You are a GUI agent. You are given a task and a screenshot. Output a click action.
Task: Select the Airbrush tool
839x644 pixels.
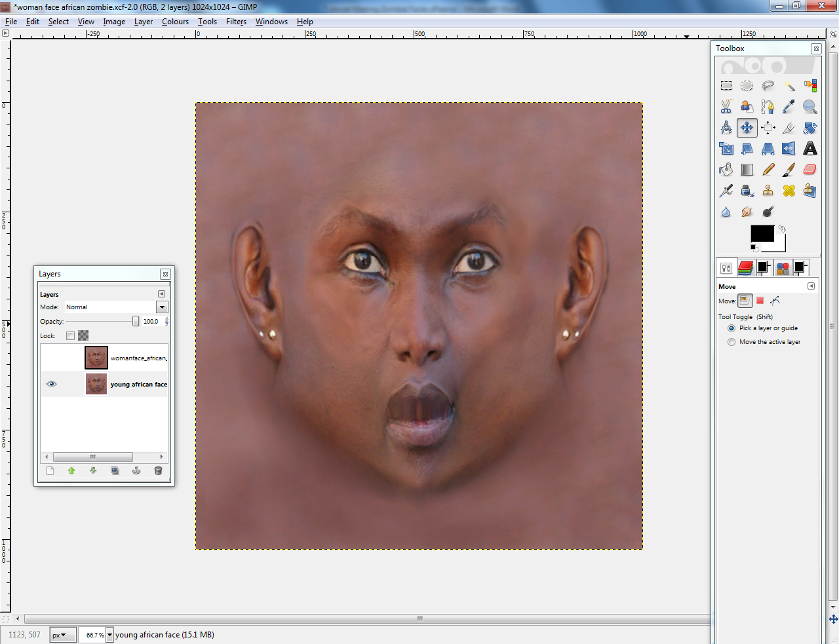point(726,191)
